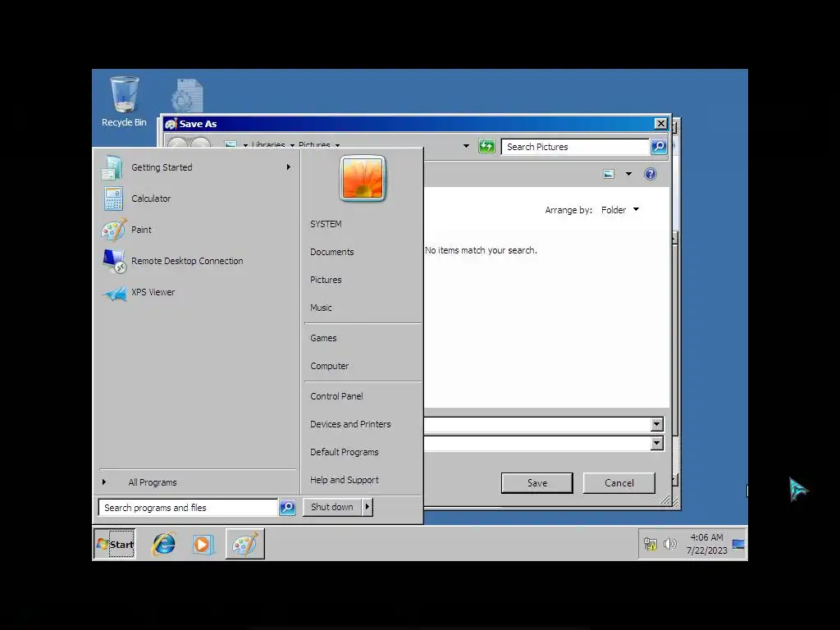Viewport: 840px width, 630px height.
Task: Open the Shut down options arrow
Action: [367, 507]
